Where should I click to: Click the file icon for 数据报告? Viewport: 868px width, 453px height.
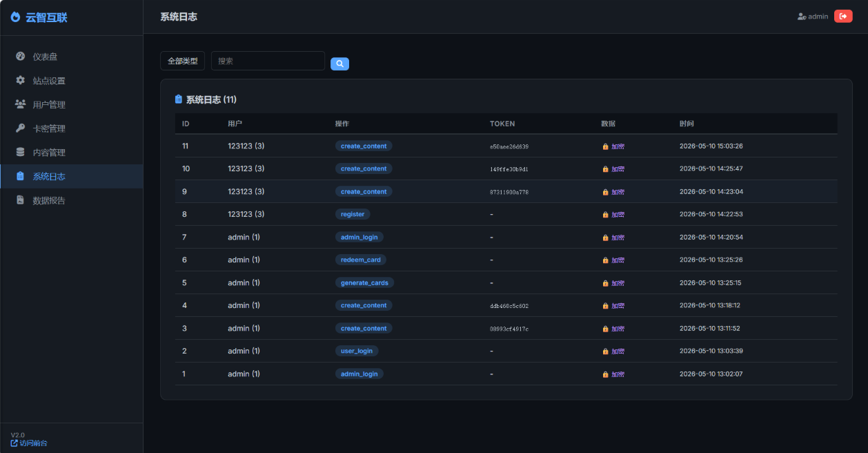pyautogui.click(x=20, y=200)
